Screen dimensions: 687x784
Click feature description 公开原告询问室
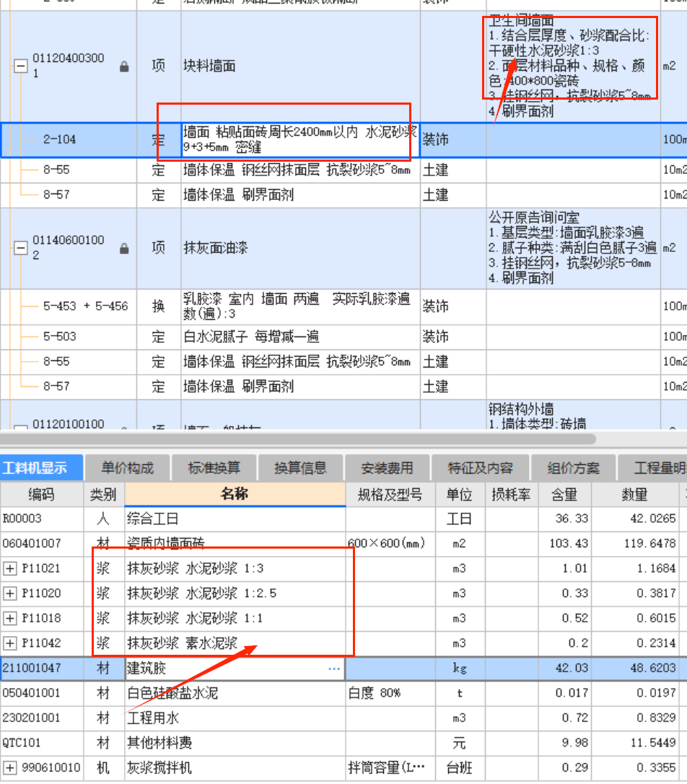573,248
